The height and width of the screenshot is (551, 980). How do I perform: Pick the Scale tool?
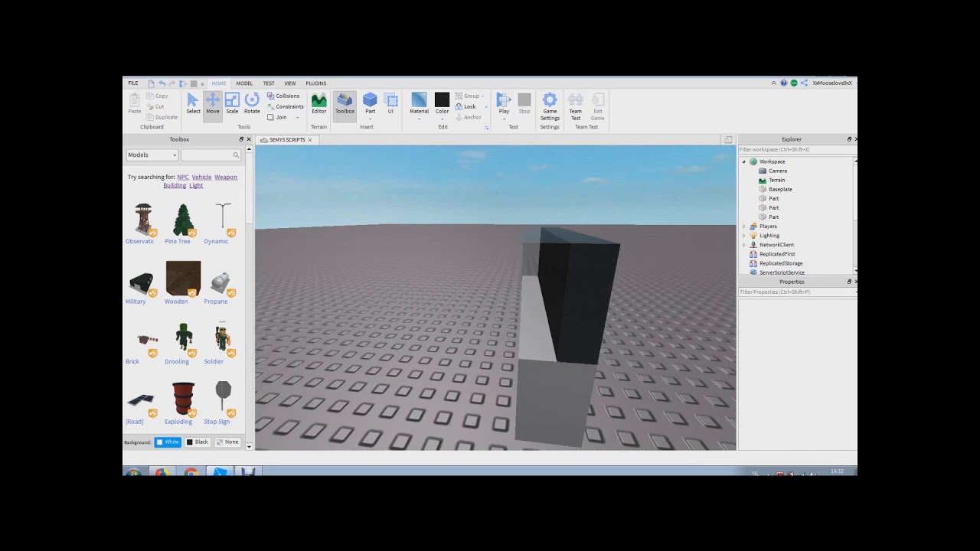[x=232, y=103]
